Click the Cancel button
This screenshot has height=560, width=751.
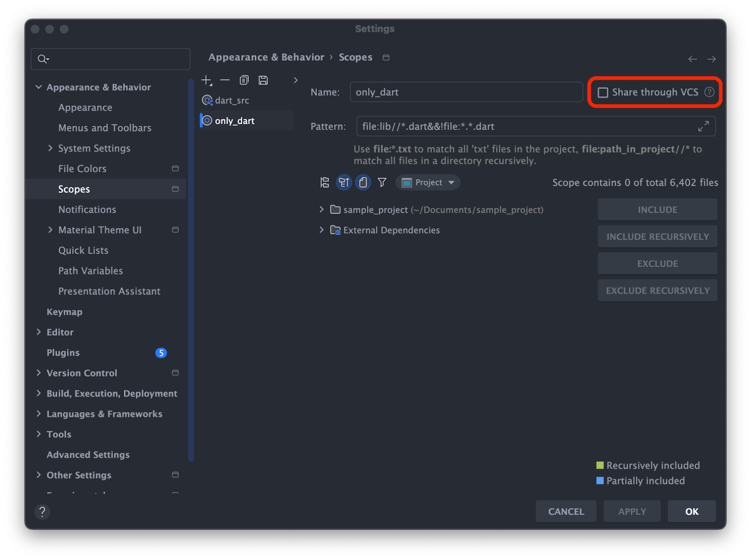566,511
